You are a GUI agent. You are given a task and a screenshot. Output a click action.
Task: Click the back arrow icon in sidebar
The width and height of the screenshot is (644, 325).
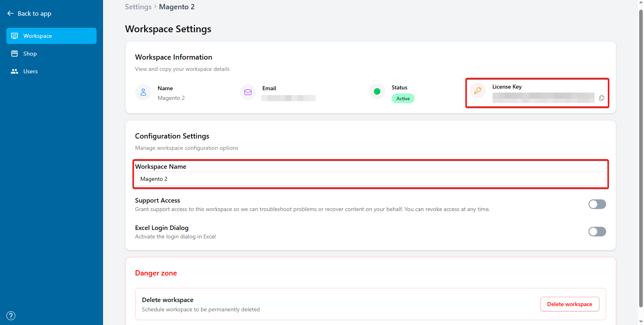[x=10, y=13]
